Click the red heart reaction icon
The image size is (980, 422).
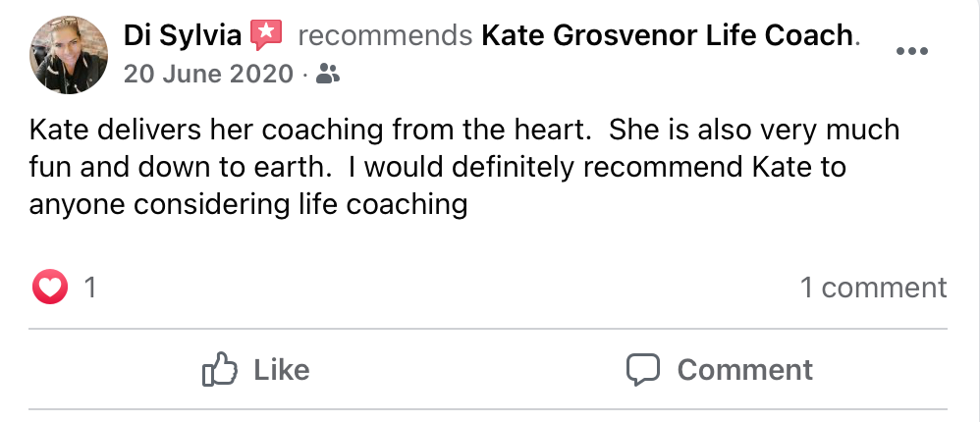(x=50, y=288)
